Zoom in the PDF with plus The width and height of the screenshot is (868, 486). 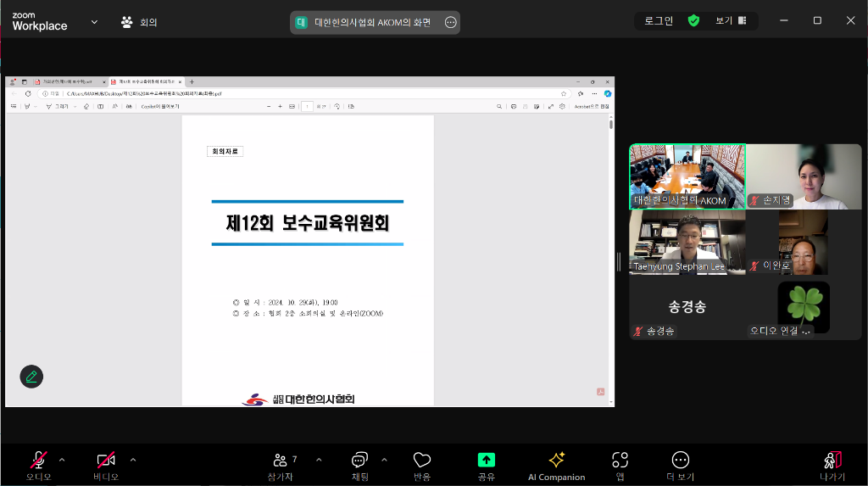[x=280, y=106]
